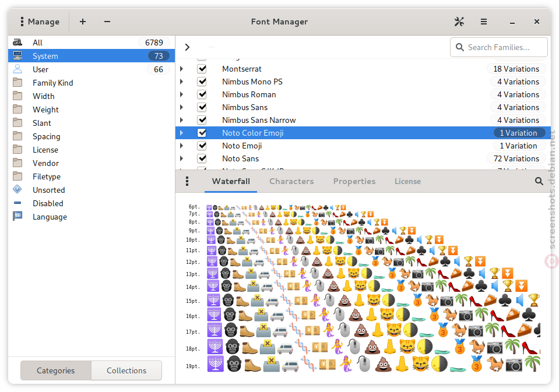Expand the Montserrat family row

(x=182, y=69)
